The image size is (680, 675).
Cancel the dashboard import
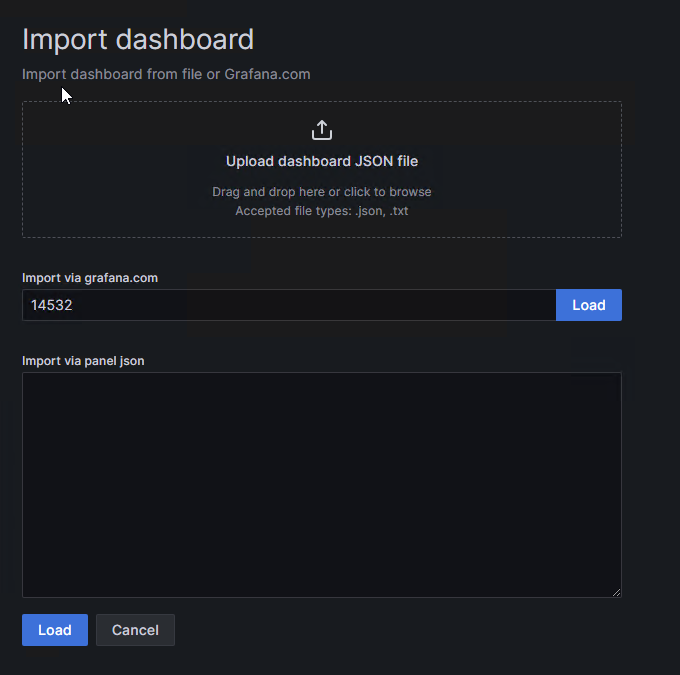pos(135,630)
